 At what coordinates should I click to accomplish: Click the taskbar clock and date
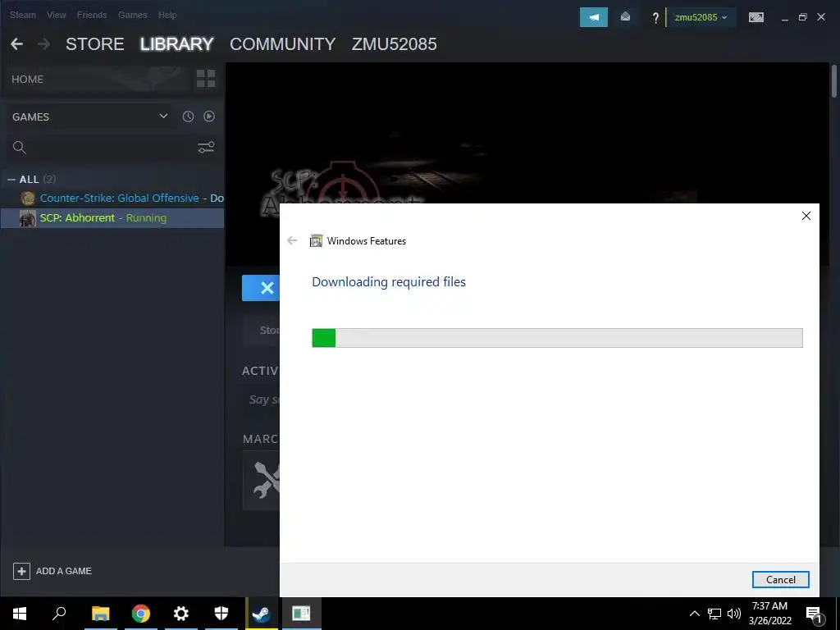click(x=769, y=614)
